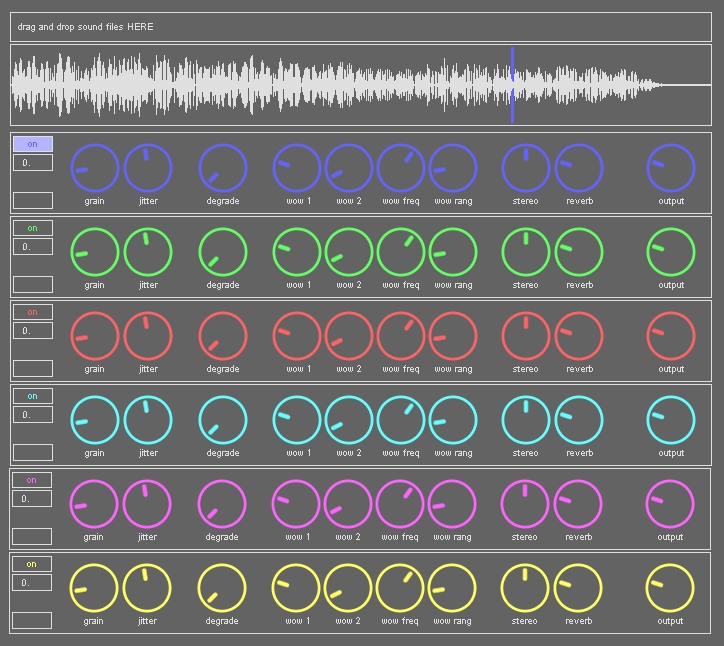Click the red wow freq knob

(x=401, y=336)
